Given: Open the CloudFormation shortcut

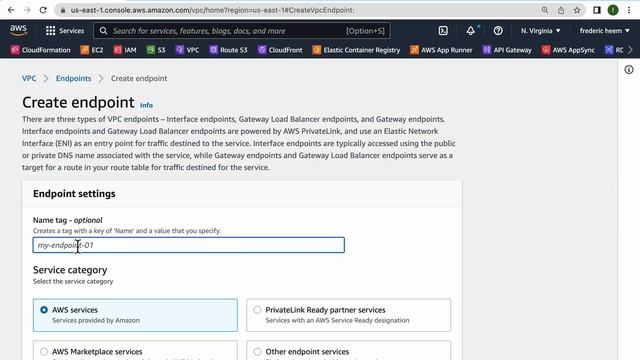Looking at the screenshot, I should click(40, 50).
